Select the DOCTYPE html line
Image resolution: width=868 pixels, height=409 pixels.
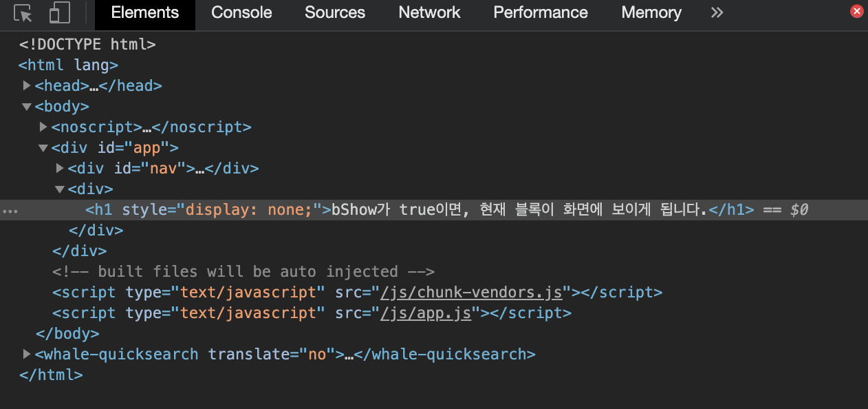(x=87, y=45)
